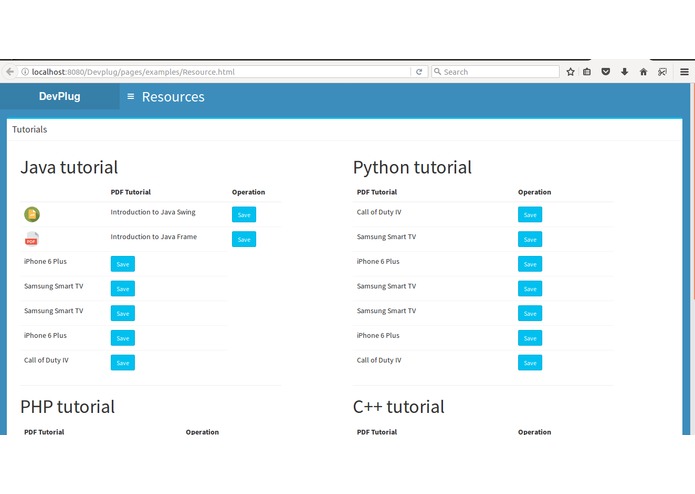Toggle the sidebar icon next to Resources

click(130, 96)
